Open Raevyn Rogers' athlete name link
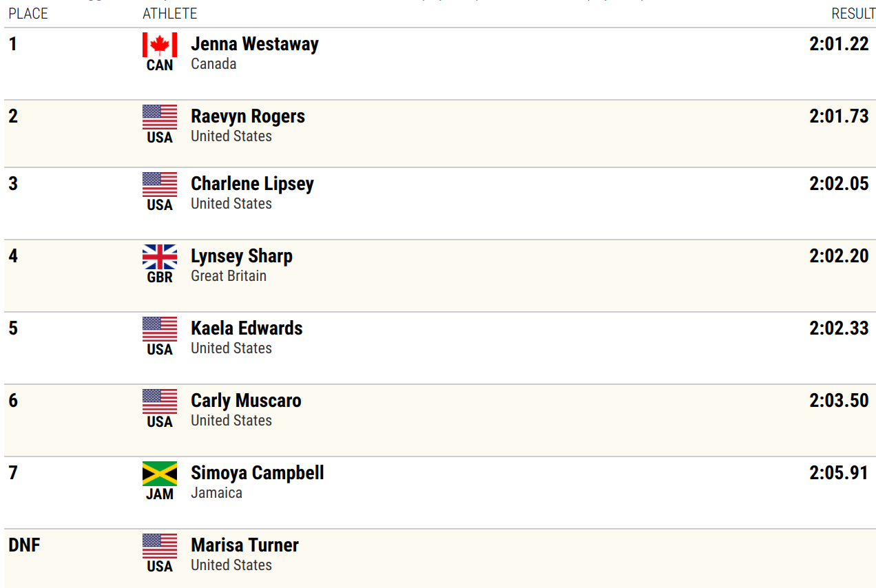 pyautogui.click(x=248, y=116)
